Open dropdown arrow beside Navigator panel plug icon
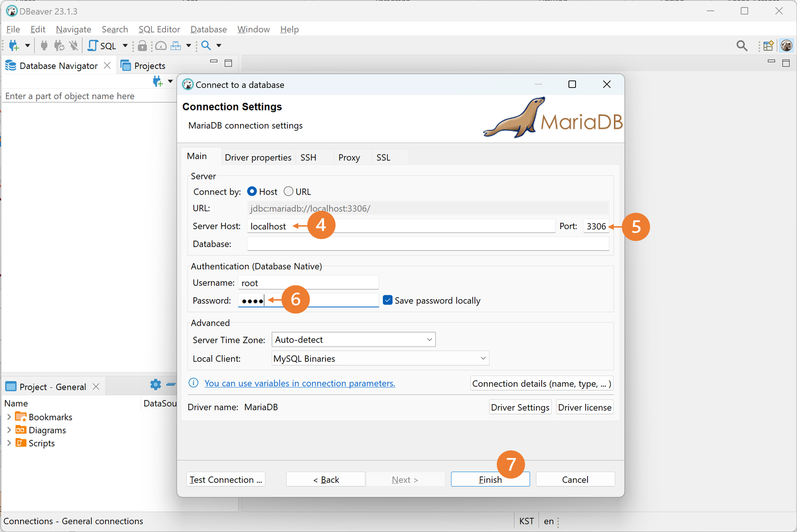797x532 pixels. (x=170, y=81)
